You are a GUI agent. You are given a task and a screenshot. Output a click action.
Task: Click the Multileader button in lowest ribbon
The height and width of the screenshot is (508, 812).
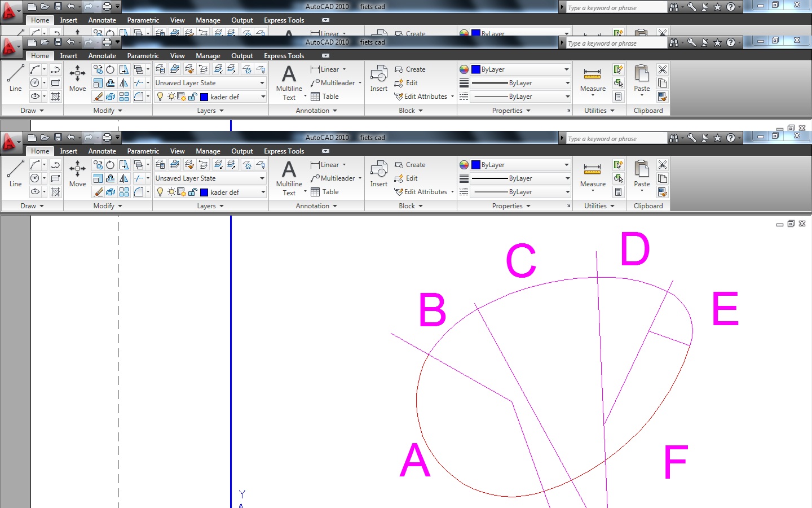point(336,178)
